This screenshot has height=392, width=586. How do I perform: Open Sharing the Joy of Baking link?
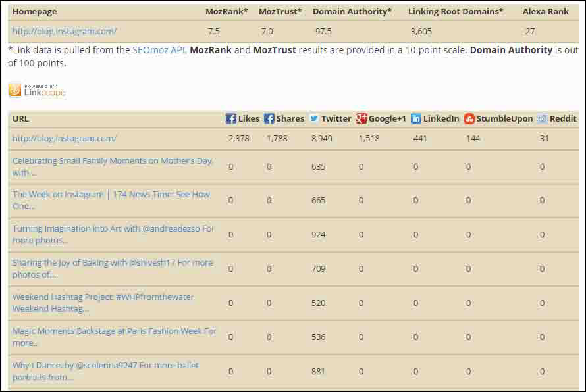point(113,262)
